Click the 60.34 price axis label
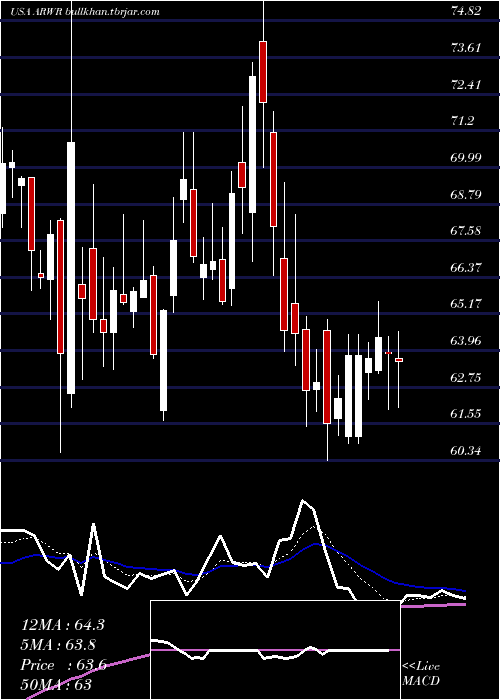The width and height of the screenshot is (500, 700). click(466, 451)
